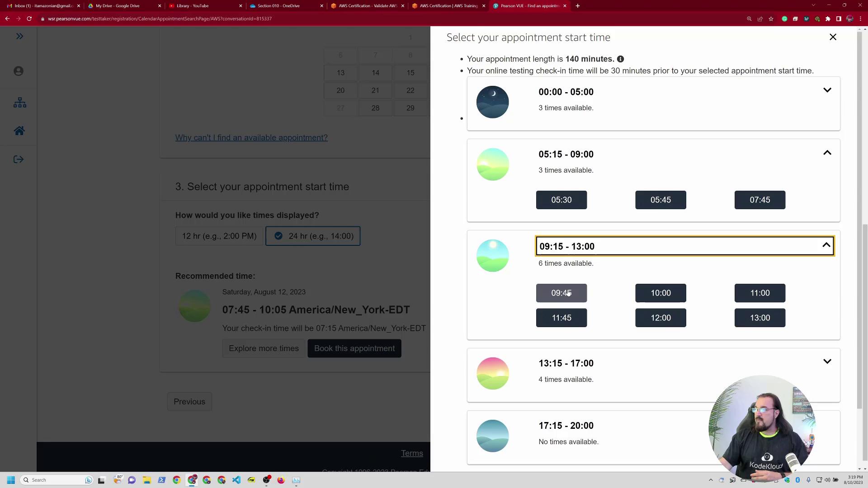Go to the home sidebar icon
This screenshot has height=488, width=868.
click(x=19, y=131)
